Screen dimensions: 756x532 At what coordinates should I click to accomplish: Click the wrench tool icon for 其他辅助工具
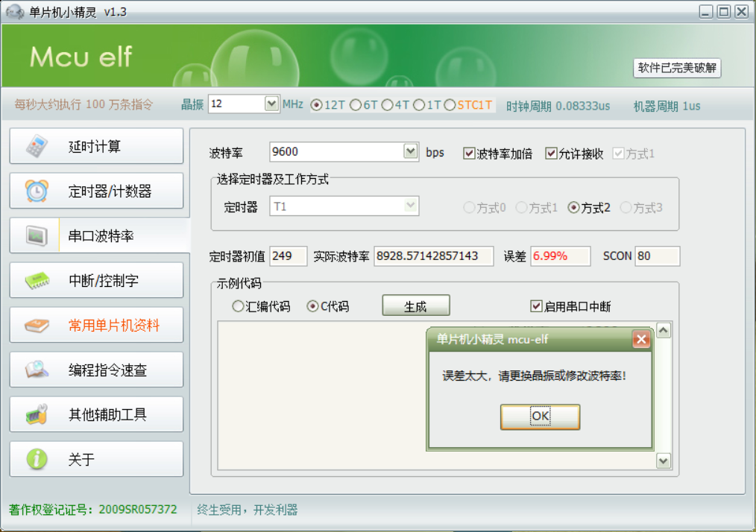(x=37, y=414)
